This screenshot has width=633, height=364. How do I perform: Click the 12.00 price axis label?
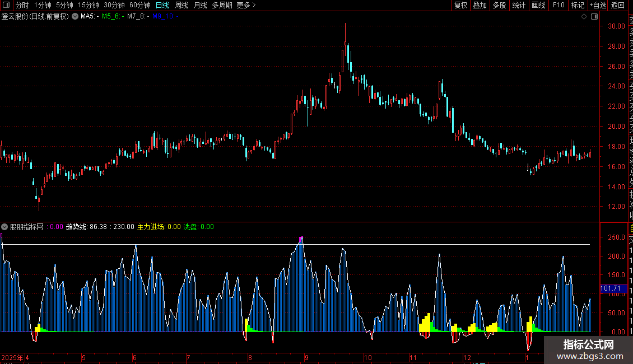pos(616,206)
